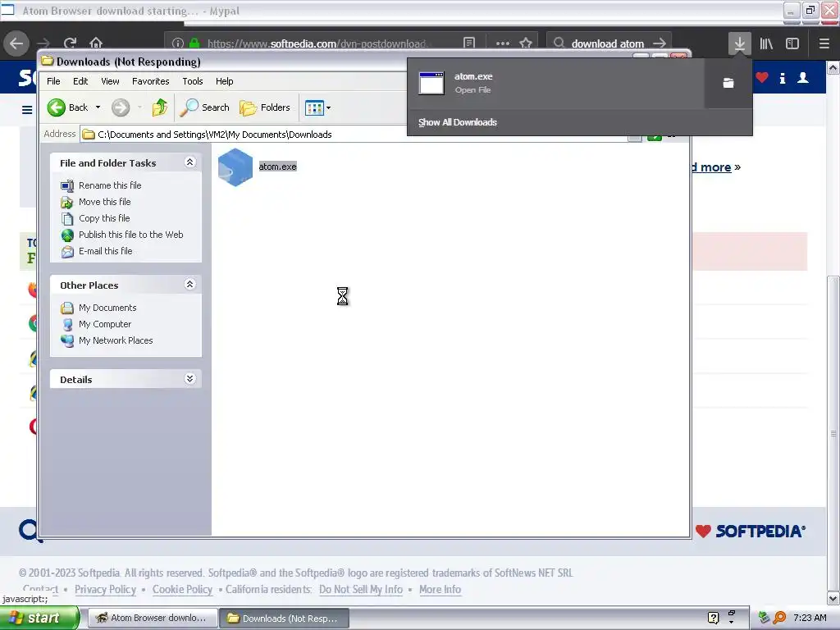Open the Help menu

(x=225, y=81)
